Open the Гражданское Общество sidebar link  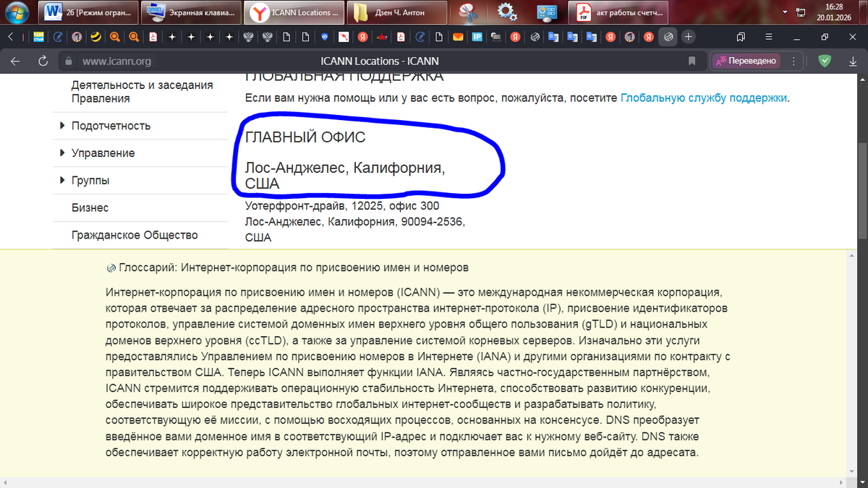coord(135,235)
